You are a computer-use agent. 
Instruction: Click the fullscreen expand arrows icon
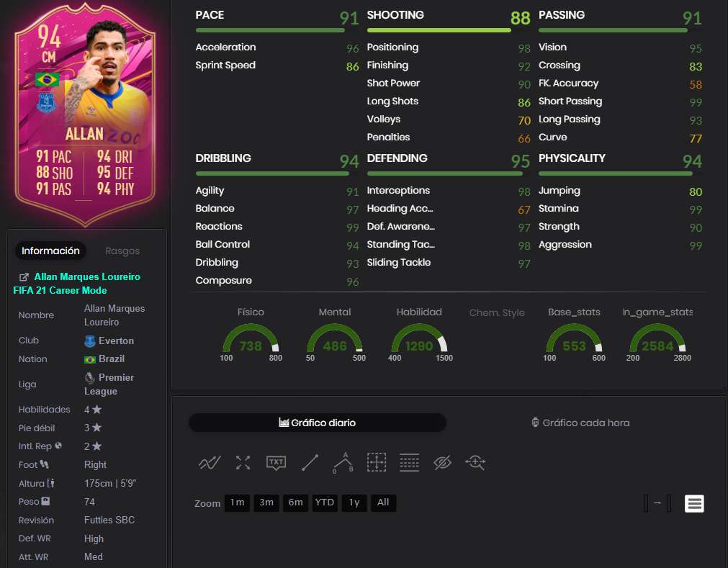[x=243, y=463]
